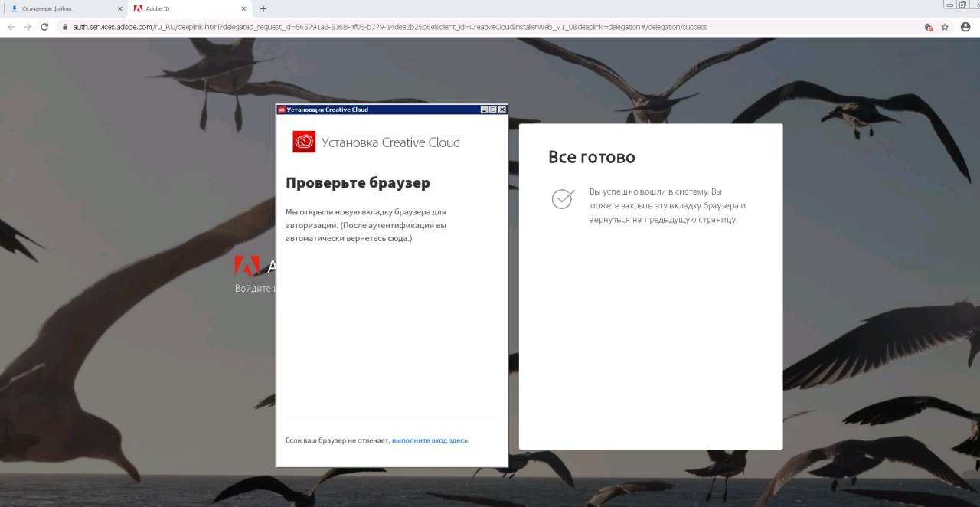
Task: Close the Скачанные файлы tab
Action: 119,9
